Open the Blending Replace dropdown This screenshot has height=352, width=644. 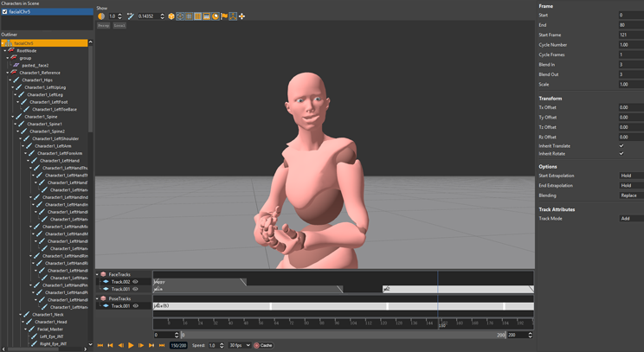pyautogui.click(x=630, y=195)
